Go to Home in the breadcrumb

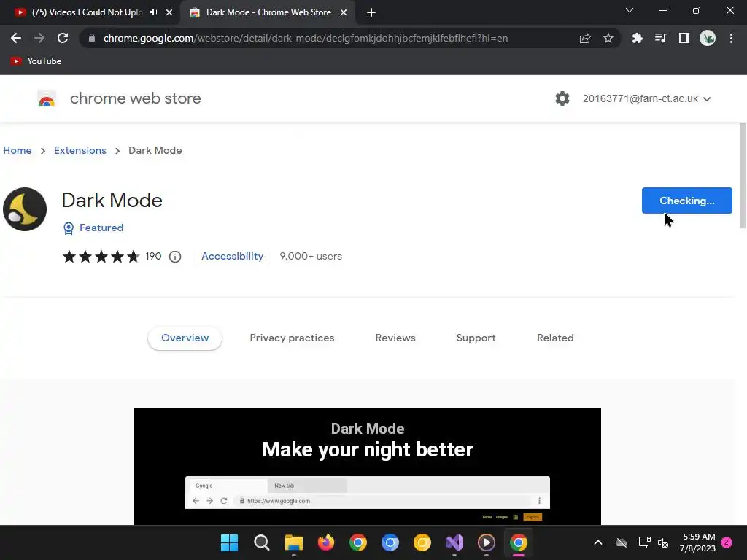coord(18,150)
